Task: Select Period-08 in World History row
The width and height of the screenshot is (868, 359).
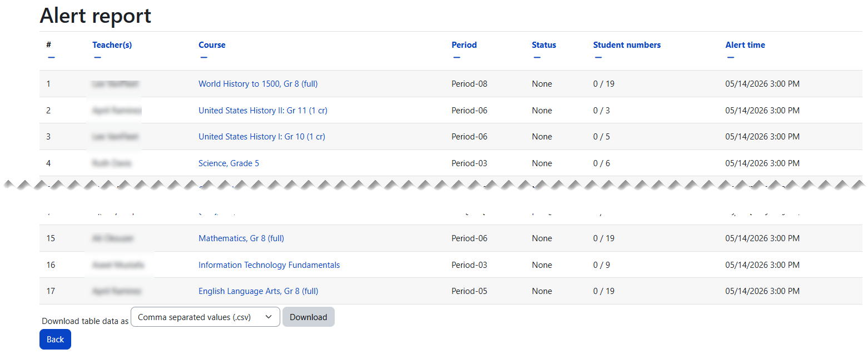Action: tap(469, 84)
